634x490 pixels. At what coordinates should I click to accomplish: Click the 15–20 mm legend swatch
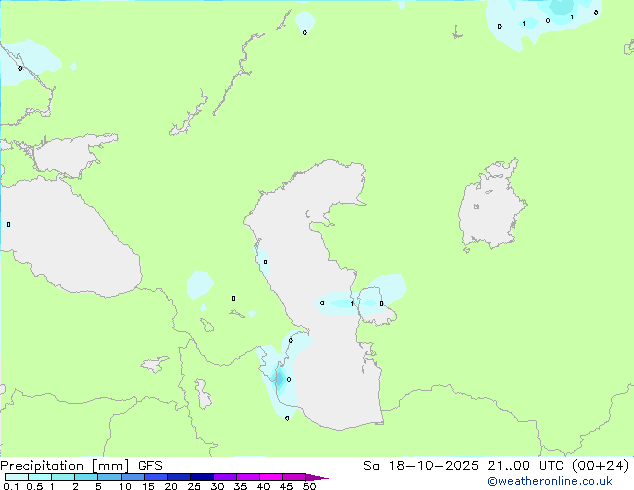[155, 477]
